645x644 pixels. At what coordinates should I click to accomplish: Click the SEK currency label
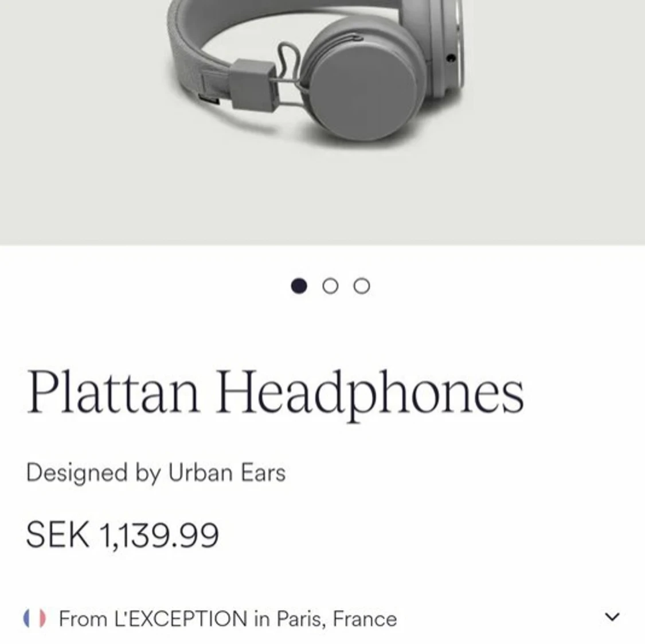coord(57,534)
